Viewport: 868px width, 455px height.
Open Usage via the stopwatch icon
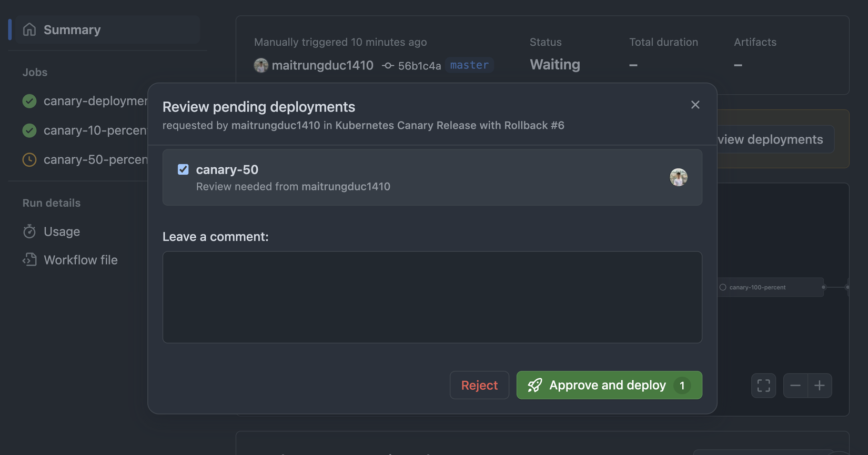(30, 231)
